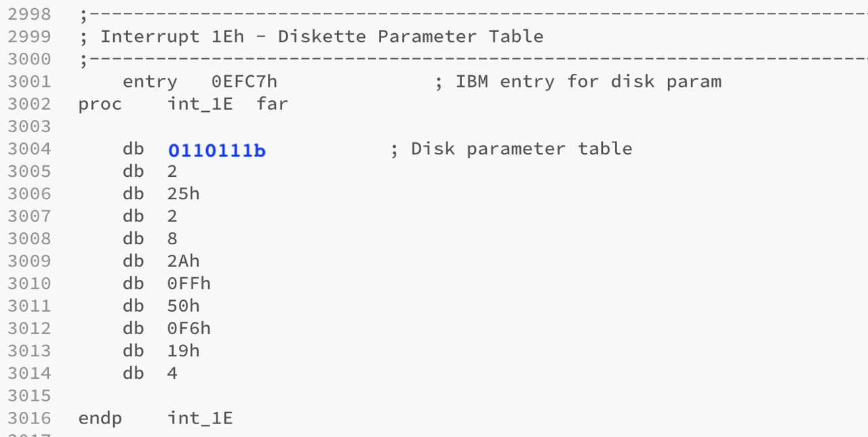Click the 'entry' keyword on line 3001
The height and width of the screenshot is (437, 868).
150,82
